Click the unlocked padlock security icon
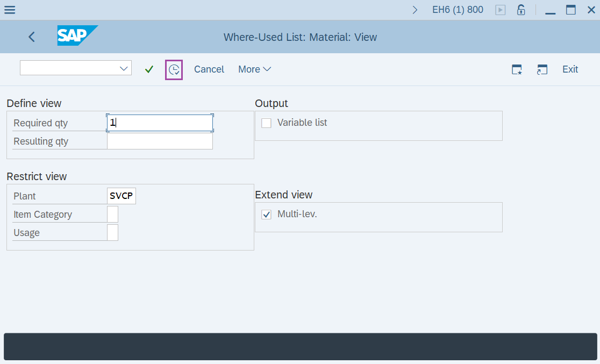 tap(520, 9)
